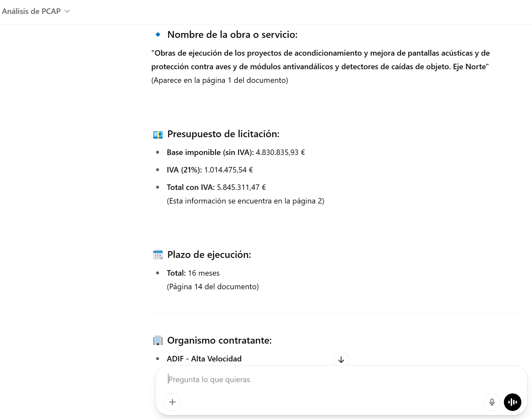Click the plus icon to attach files

click(172, 402)
